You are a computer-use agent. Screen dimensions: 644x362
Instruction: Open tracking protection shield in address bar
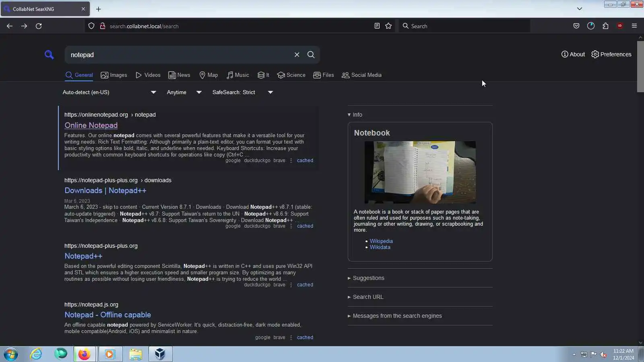91,26
